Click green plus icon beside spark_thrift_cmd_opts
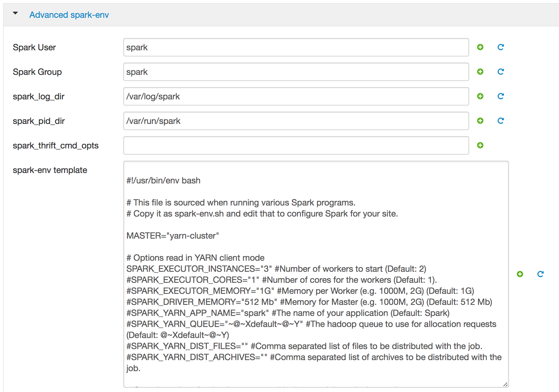Screen dimensions: 559x392 point(480,145)
